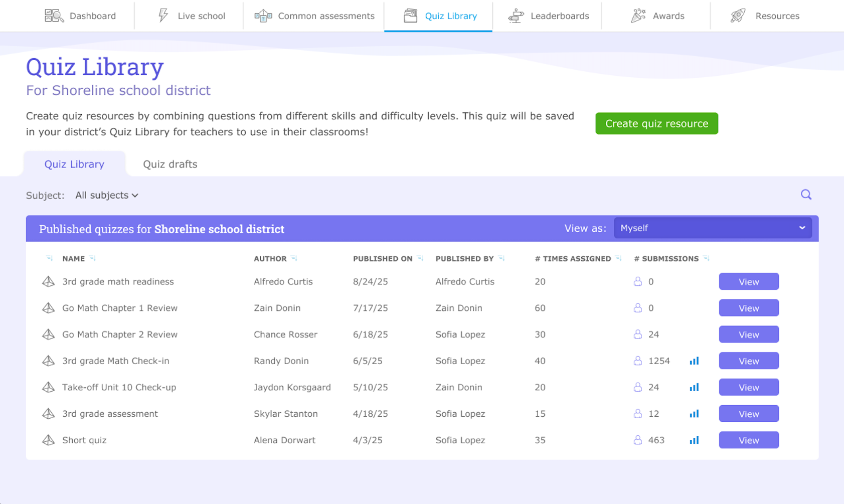The image size is (844, 504).
Task: Click quiz icon for 3rd grade math readiness
Action: (48, 281)
